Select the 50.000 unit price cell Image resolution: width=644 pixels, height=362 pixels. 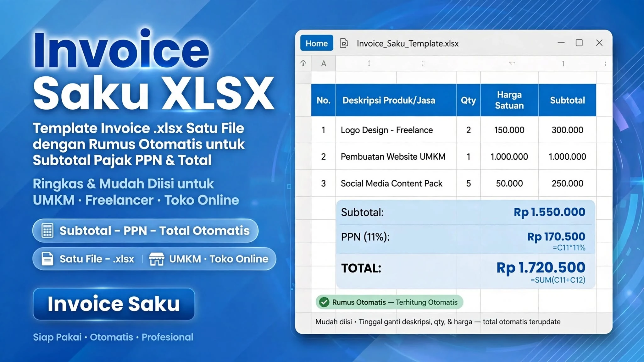509,183
